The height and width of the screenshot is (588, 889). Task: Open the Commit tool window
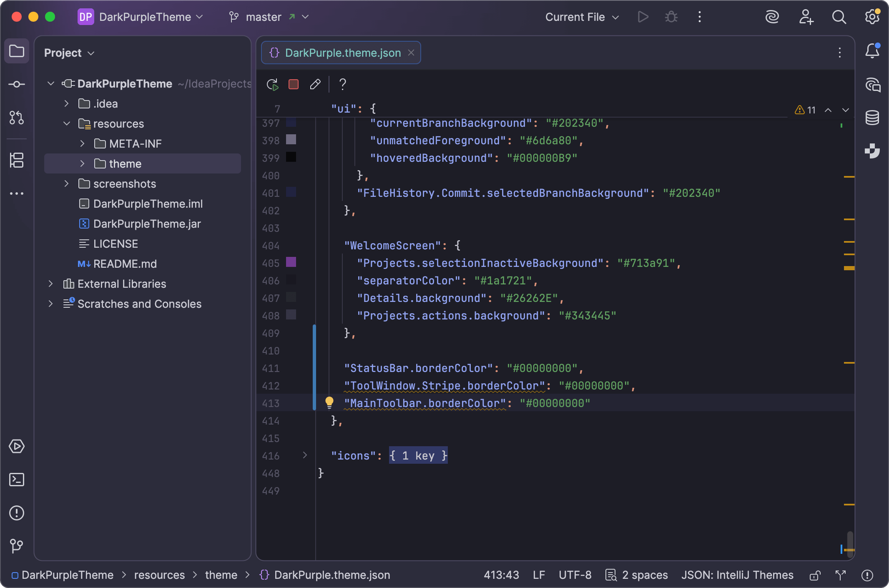17,84
